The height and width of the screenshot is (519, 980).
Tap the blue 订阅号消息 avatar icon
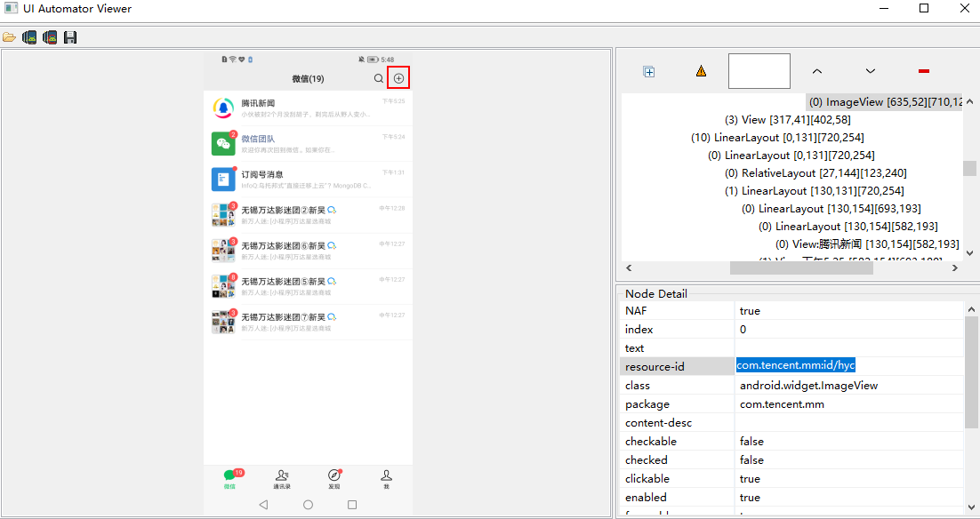click(x=223, y=180)
